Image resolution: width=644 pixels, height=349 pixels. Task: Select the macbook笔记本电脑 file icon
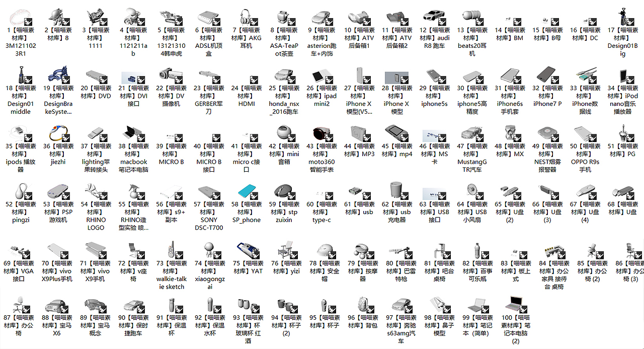tap(133, 134)
